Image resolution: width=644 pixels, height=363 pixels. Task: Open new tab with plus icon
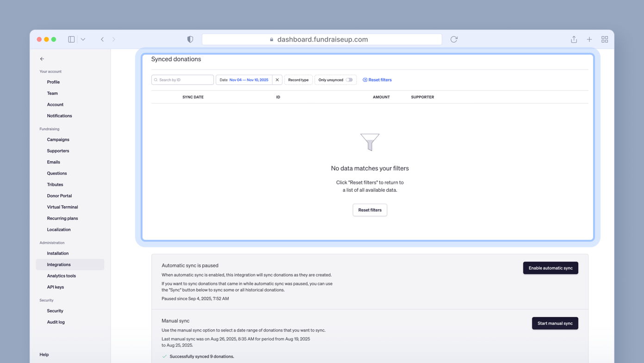point(589,39)
